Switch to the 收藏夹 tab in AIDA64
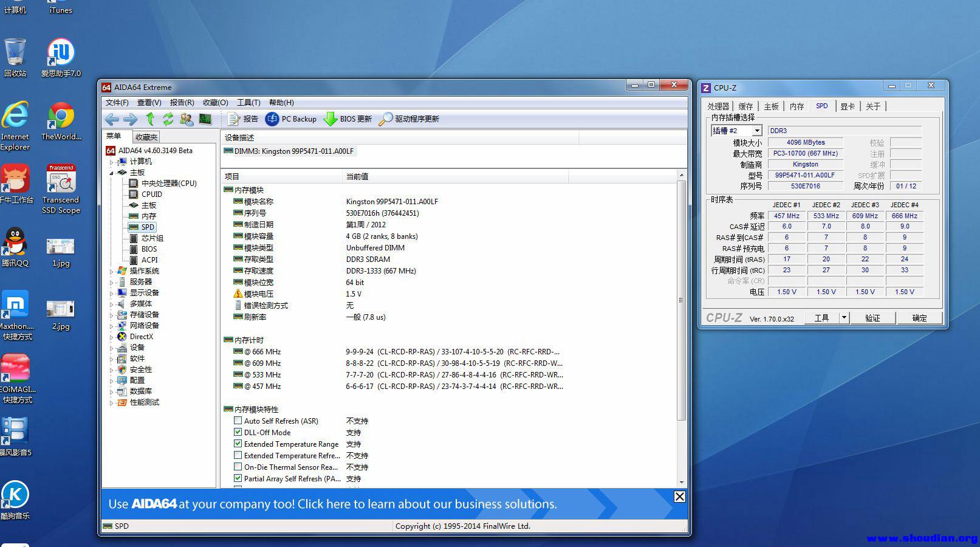980x547 pixels. 146,137
